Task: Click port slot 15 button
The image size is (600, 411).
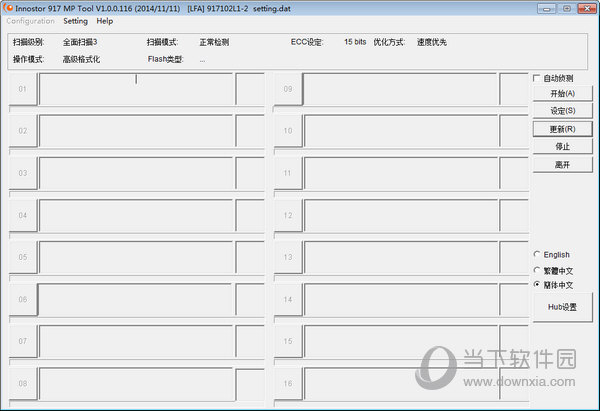Action: pos(288,341)
